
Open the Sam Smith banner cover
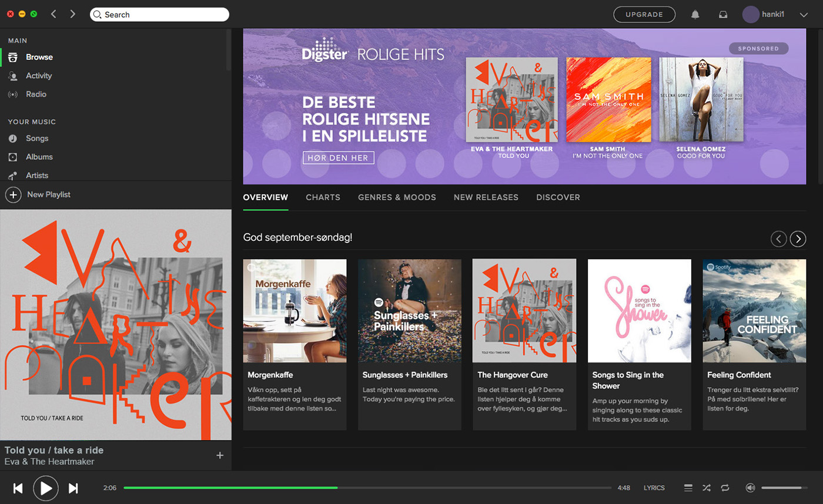pos(608,99)
